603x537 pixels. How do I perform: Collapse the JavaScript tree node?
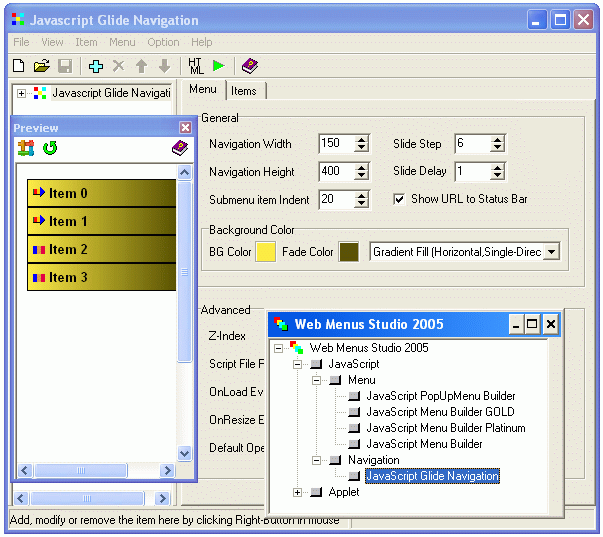297,364
